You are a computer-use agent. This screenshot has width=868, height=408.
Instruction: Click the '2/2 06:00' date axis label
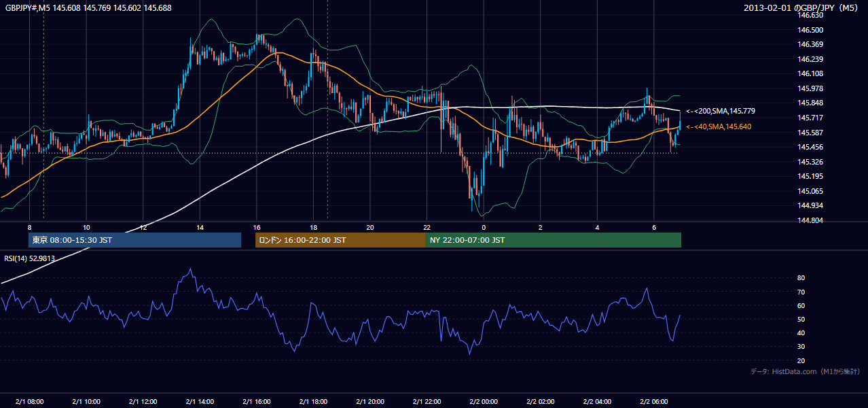pyautogui.click(x=653, y=402)
